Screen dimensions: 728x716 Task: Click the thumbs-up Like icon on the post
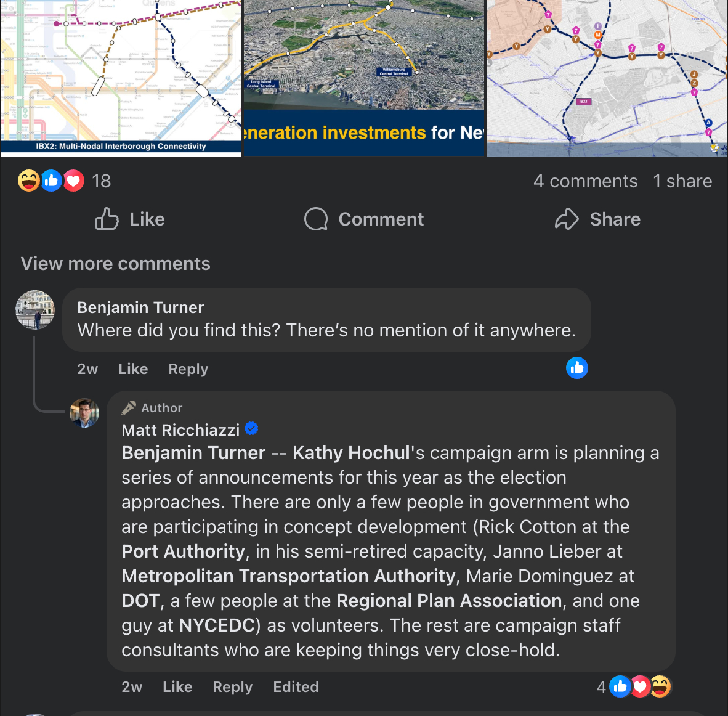pos(107,219)
